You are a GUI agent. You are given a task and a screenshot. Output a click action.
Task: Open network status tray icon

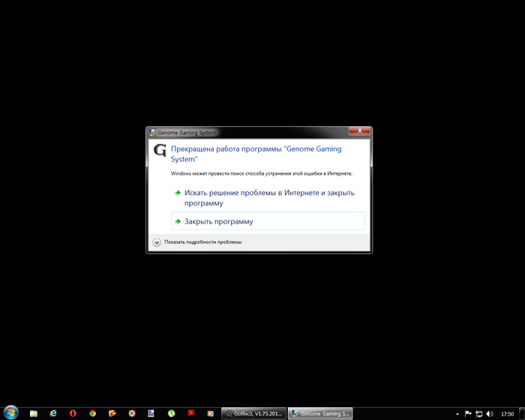479,413
